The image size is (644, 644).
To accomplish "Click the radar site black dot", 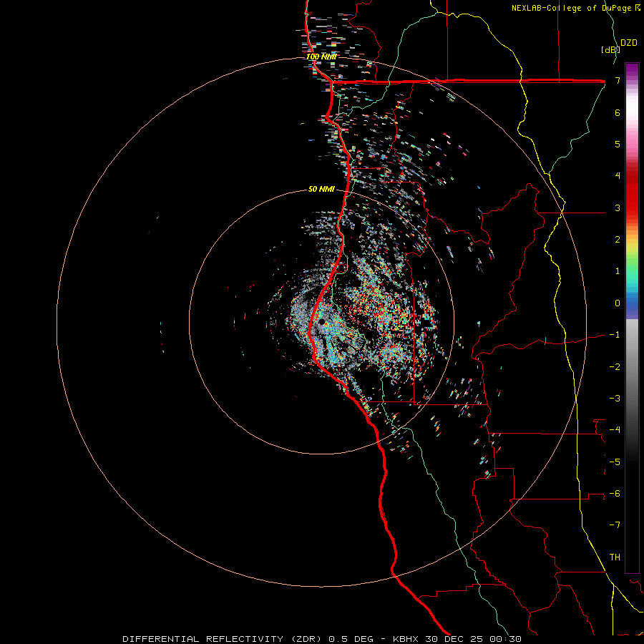I will (x=321, y=322).
